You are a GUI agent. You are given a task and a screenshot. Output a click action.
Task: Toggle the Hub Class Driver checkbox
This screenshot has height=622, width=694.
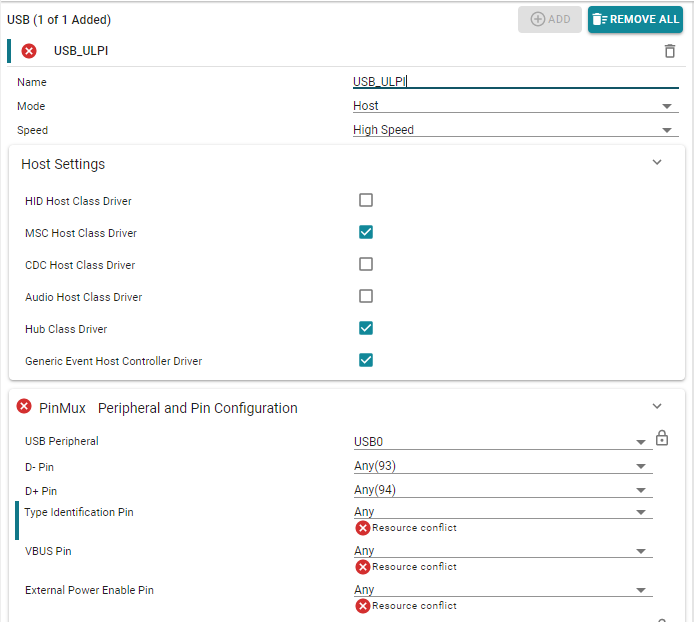click(x=366, y=328)
